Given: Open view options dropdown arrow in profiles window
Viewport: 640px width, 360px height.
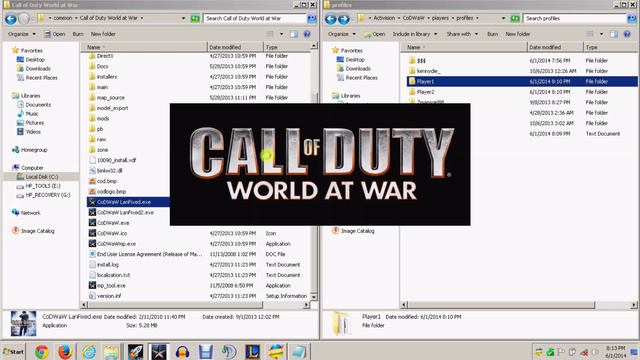Looking at the screenshot, I should coord(601,34).
